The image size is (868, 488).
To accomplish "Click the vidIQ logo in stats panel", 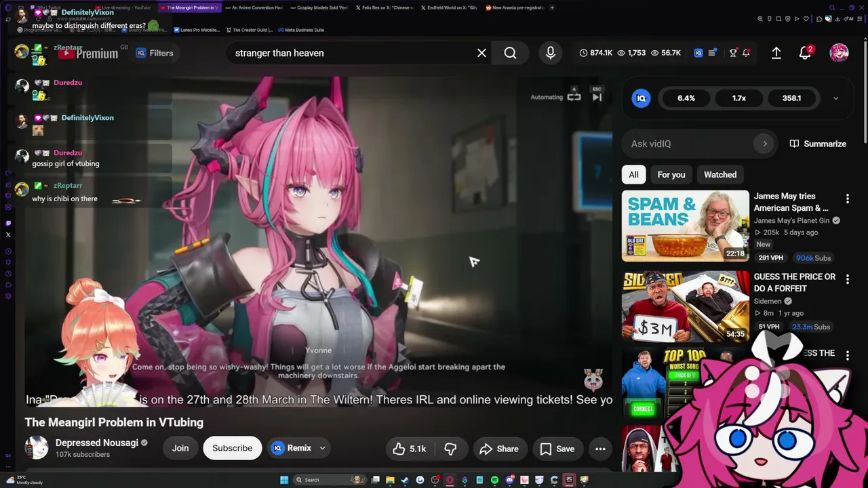I will pyautogui.click(x=641, y=98).
